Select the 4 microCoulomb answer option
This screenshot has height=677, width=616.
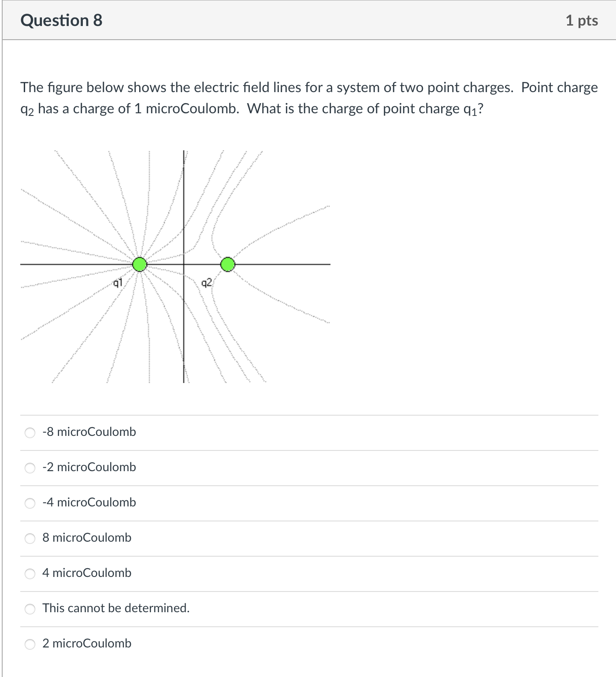(30, 573)
